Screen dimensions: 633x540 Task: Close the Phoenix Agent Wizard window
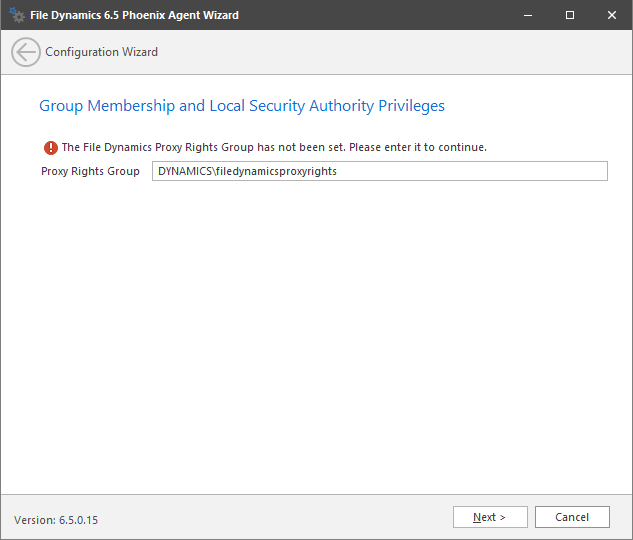(x=612, y=15)
